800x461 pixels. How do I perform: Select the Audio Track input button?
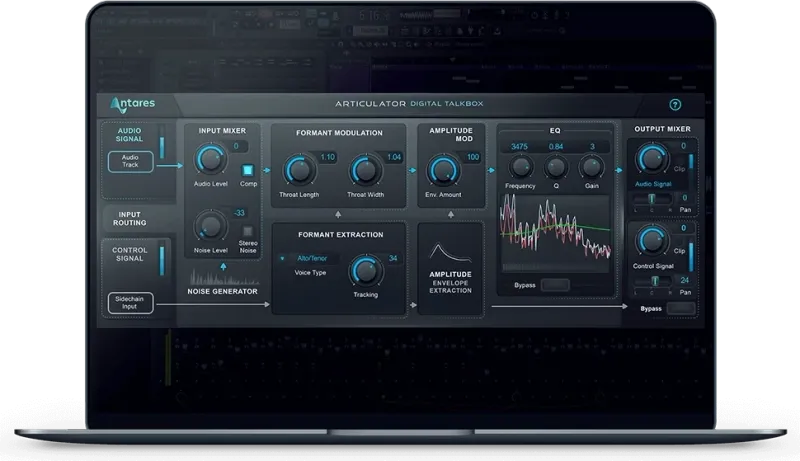pyautogui.click(x=131, y=162)
